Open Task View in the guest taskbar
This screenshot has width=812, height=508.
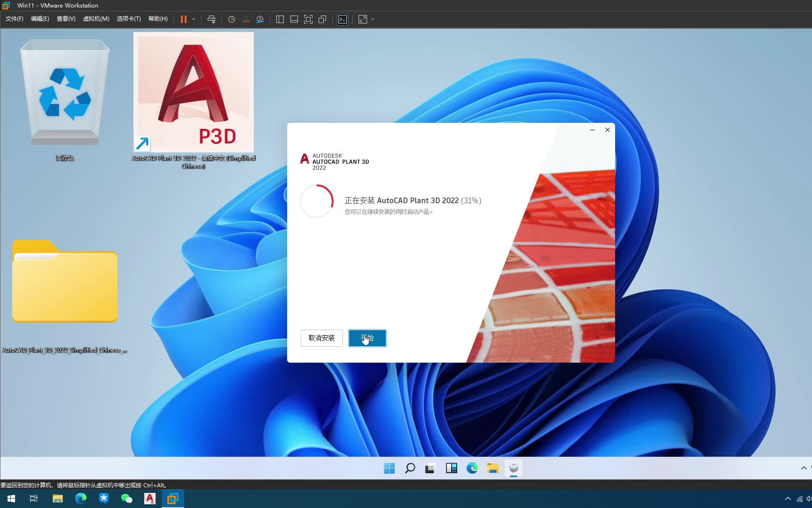coord(430,468)
